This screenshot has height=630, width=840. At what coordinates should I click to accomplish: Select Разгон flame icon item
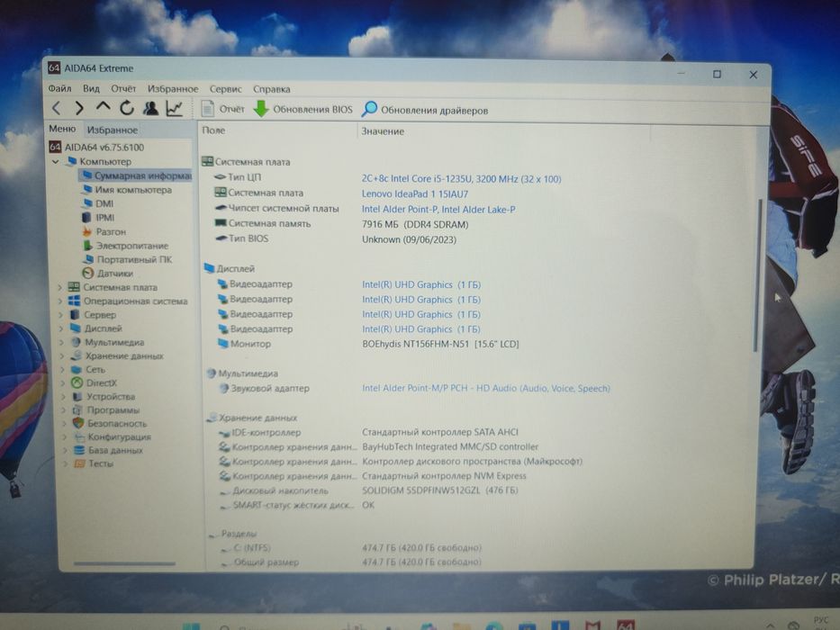[86, 231]
